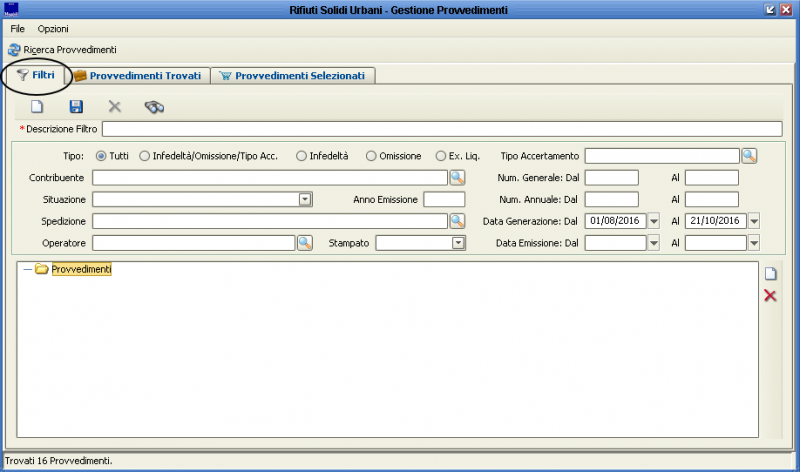Image resolution: width=800 pixels, height=472 pixels.
Task: Click the Tipo Accertamento input field
Action: click(x=662, y=156)
